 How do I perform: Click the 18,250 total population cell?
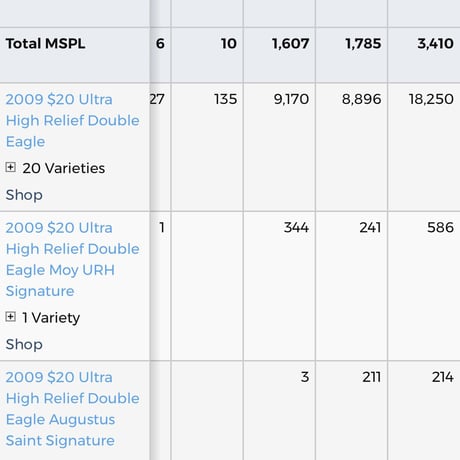(431, 99)
